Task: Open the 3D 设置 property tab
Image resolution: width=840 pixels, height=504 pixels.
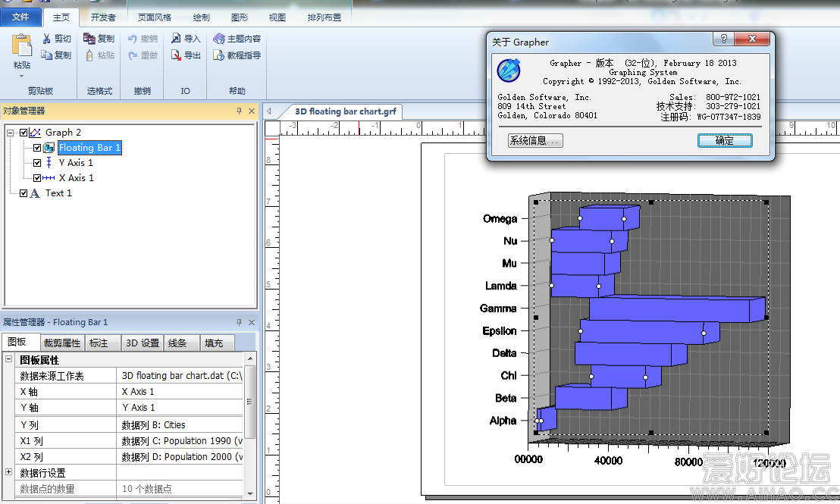Action: pos(142,343)
